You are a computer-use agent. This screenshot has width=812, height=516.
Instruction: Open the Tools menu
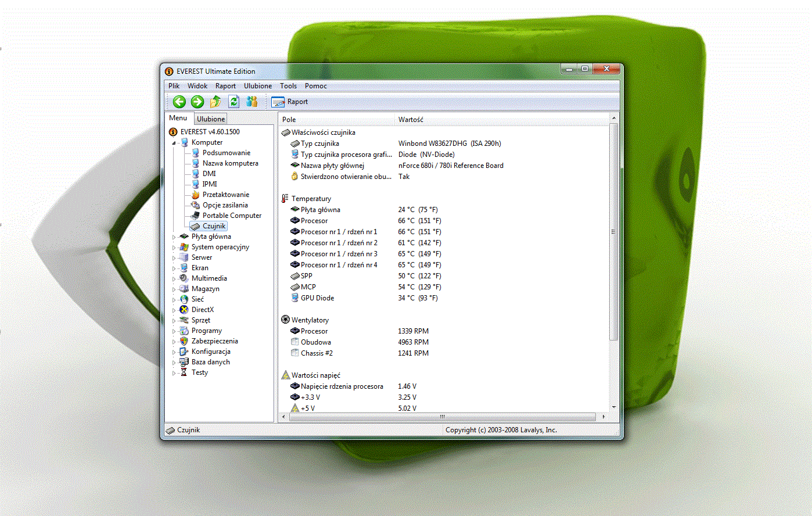289,86
